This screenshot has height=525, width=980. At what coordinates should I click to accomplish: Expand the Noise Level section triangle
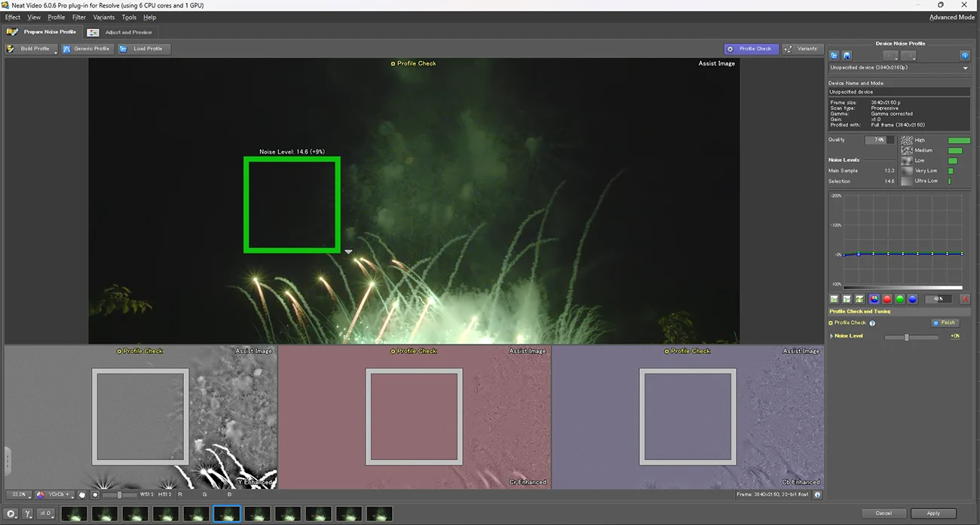(x=831, y=336)
